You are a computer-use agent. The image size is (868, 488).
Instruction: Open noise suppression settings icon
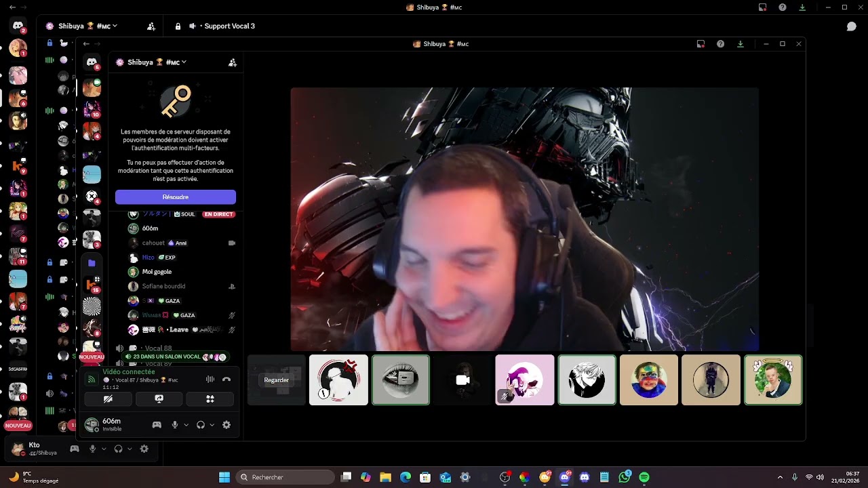click(210, 380)
